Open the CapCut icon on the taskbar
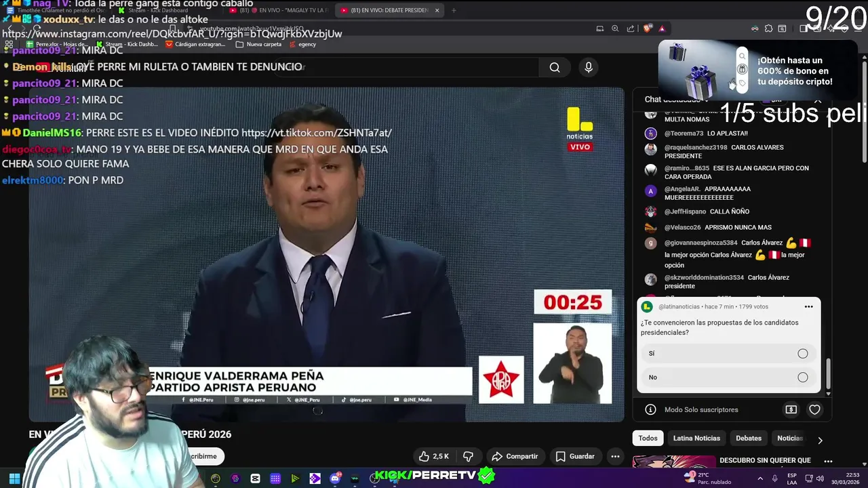868x488 pixels. point(255,479)
